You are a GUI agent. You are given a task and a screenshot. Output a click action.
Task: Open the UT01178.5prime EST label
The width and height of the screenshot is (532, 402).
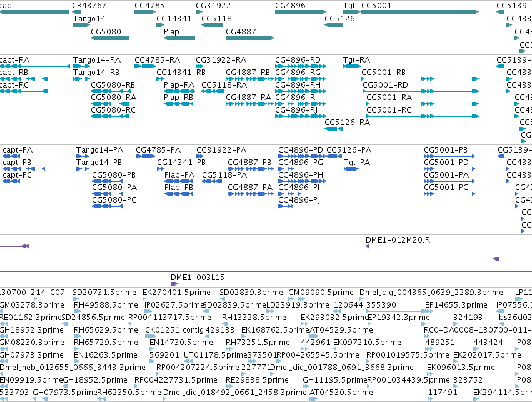(216, 355)
